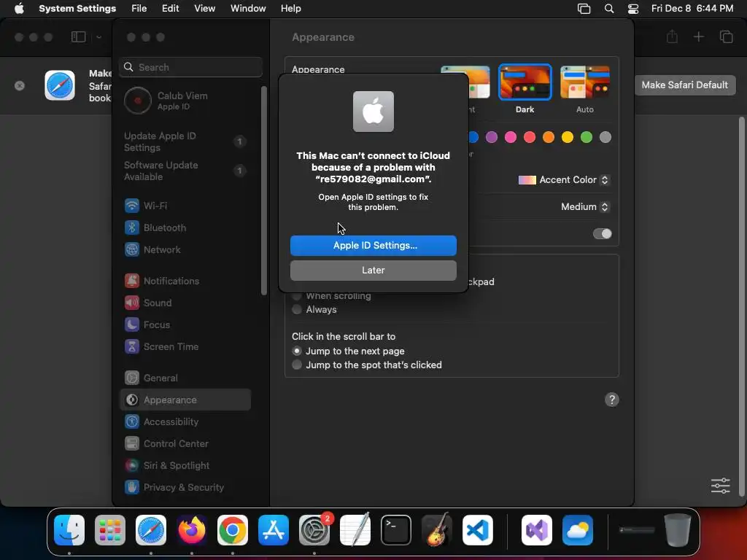
Task: Open Control Center in the menu bar
Action: [633, 8]
